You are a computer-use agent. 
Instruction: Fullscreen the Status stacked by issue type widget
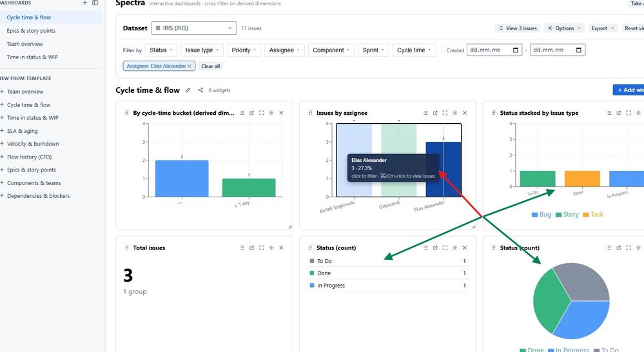[629, 113]
